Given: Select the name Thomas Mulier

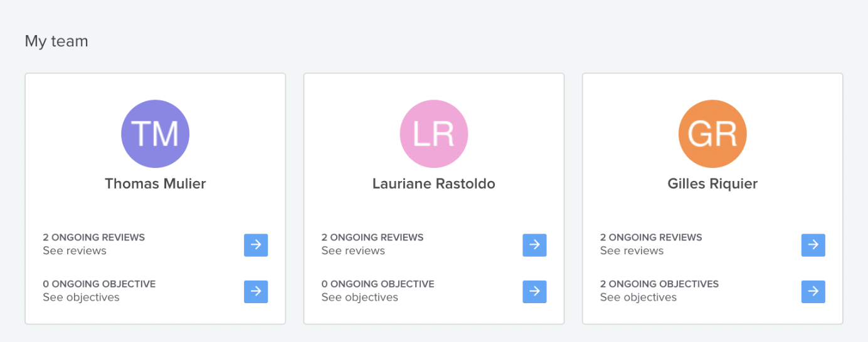Looking at the screenshot, I should (x=155, y=184).
